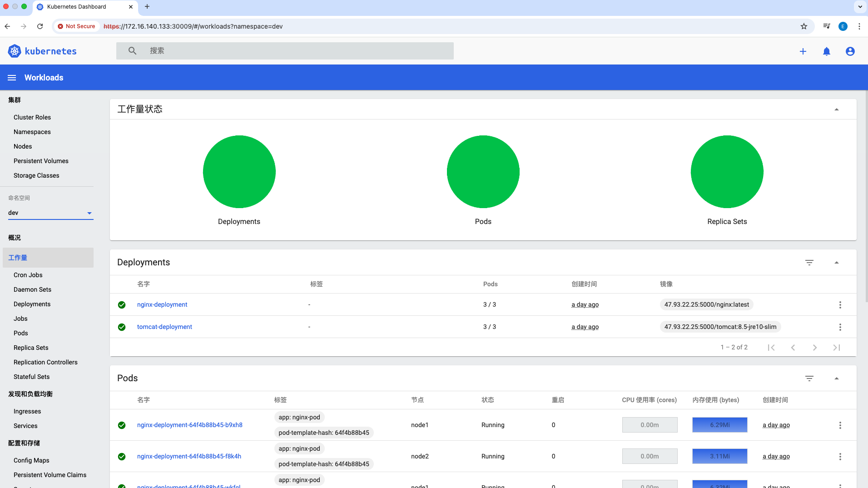Collapse the Pods panel
This screenshot has width=868, height=488.
tap(837, 378)
